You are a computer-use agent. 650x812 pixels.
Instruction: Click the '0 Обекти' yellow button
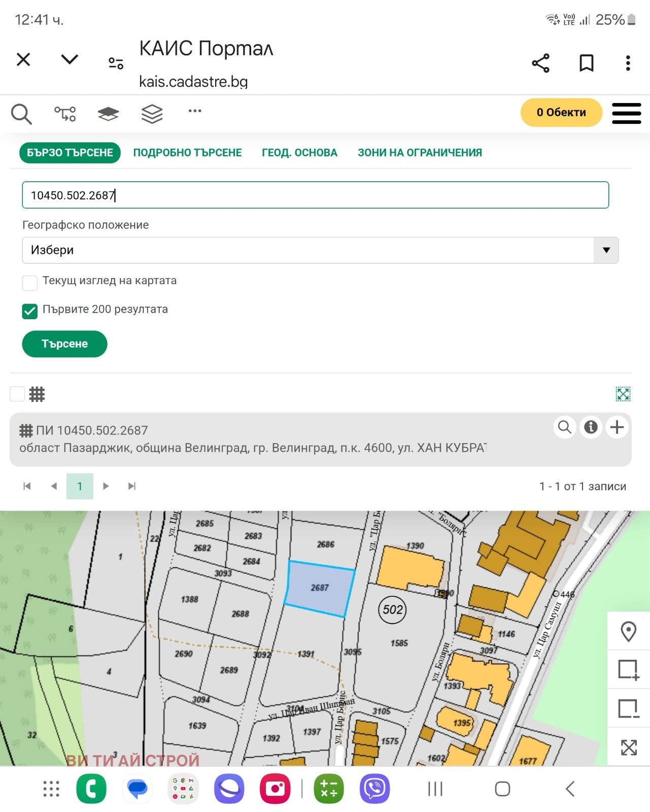561,113
